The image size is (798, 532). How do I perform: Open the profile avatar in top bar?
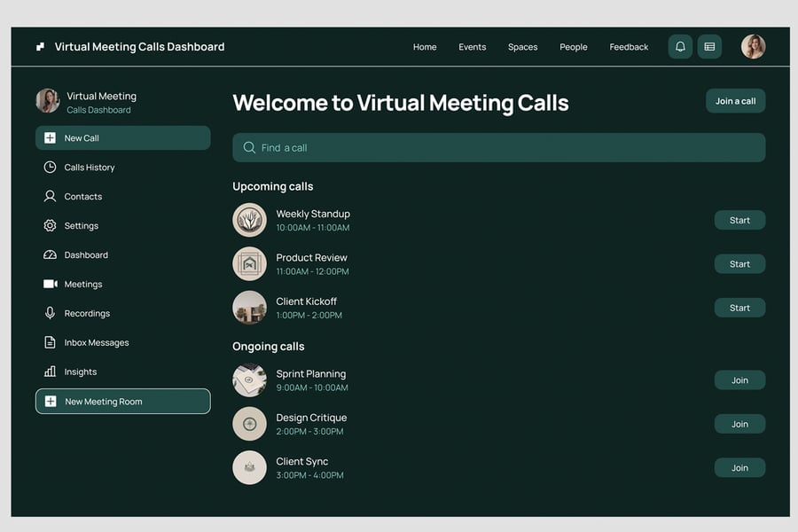(x=753, y=47)
